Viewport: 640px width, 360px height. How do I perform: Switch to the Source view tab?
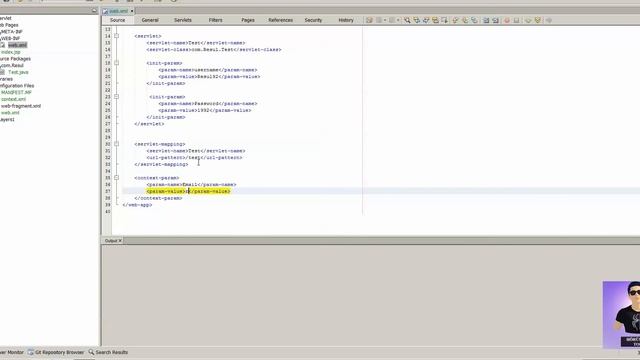tap(118, 20)
